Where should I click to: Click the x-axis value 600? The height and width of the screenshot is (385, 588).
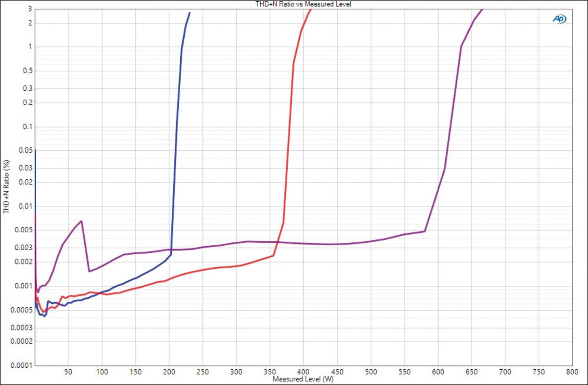(438, 372)
